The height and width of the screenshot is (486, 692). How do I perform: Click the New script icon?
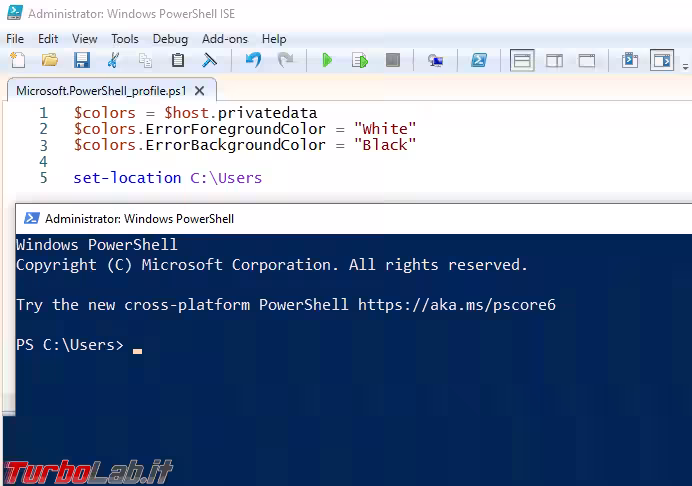pyautogui.click(x=18, y=60)
